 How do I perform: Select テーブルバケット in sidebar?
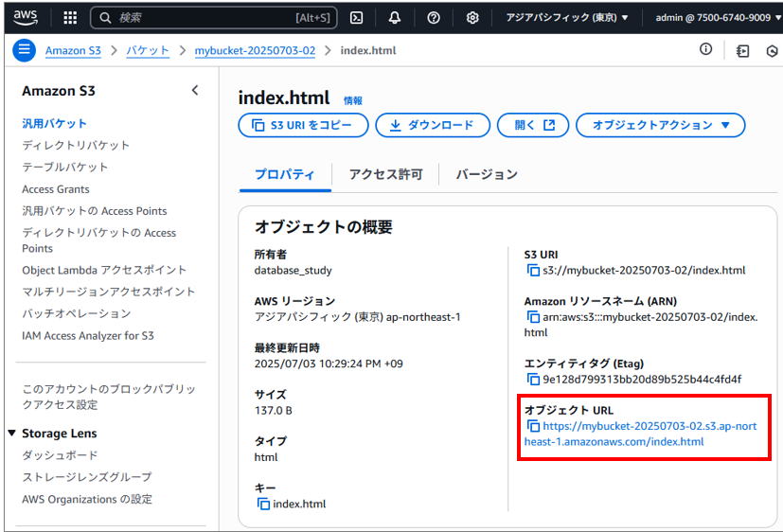point(65,168)
